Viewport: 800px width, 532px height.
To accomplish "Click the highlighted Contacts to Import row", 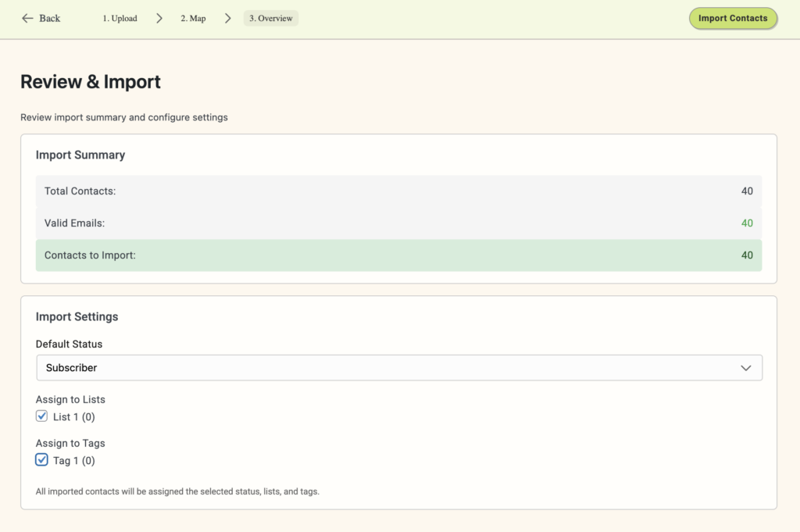I will point(399,255).
